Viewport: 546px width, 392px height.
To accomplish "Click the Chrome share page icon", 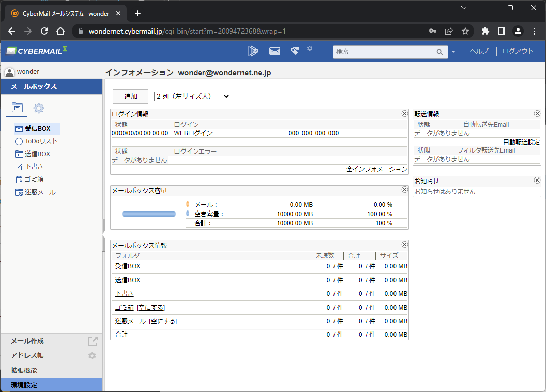I will (449, 31).
